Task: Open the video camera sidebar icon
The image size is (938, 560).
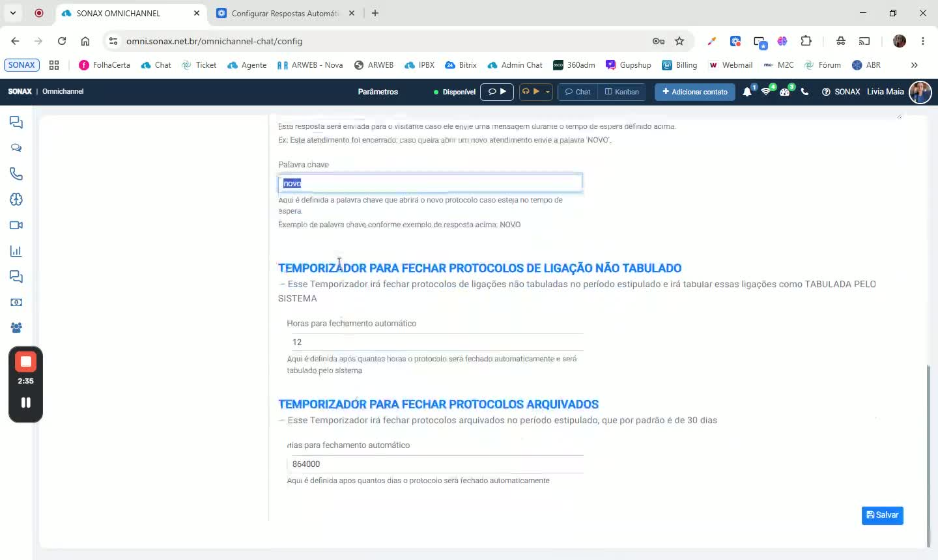Action: coord(16,225)
